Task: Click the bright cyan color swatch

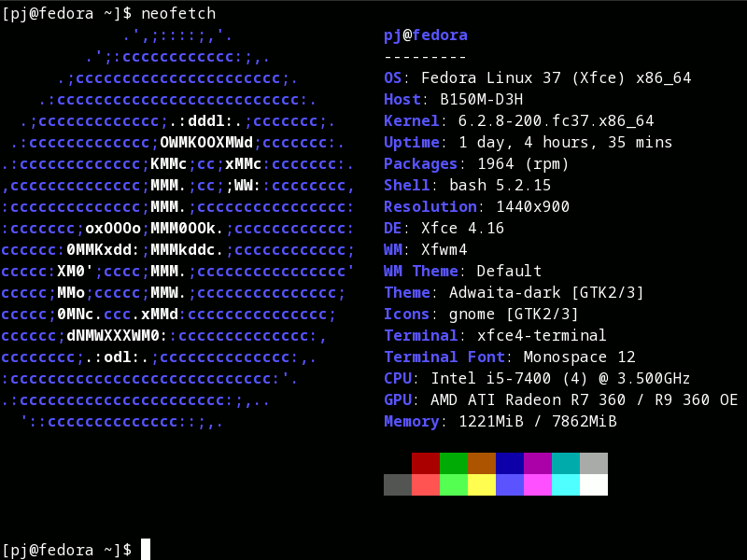Action: 566,484
